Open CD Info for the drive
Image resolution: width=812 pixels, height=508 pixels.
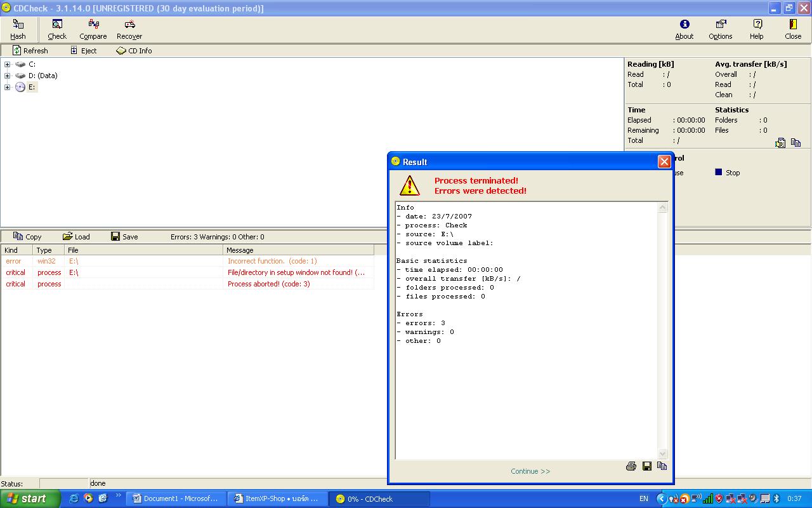coord(134,51)
